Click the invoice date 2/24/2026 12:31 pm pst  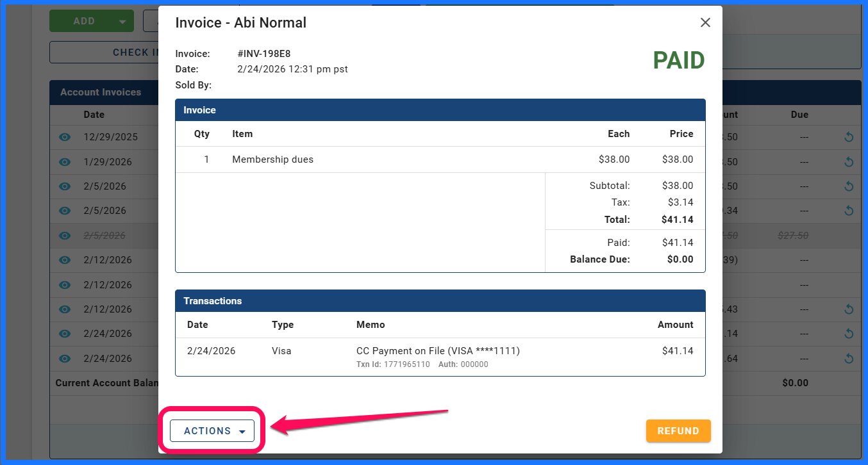point(293,69)
